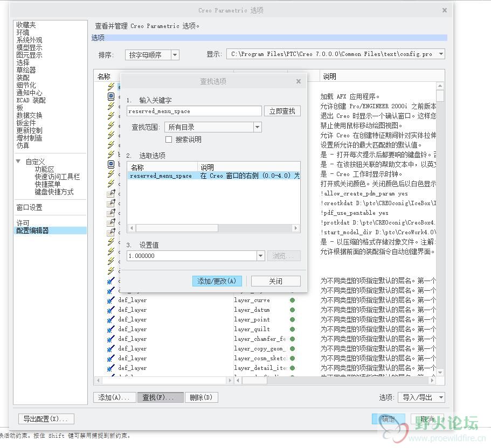
Task: Click the def_layer icon in the layer_chamfer_fe row
Action: pos(110,339)
